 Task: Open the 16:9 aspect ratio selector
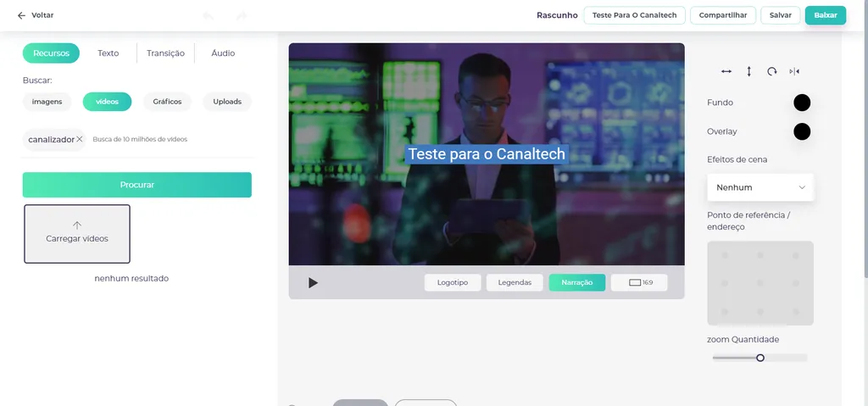click(x=639, y=282)
